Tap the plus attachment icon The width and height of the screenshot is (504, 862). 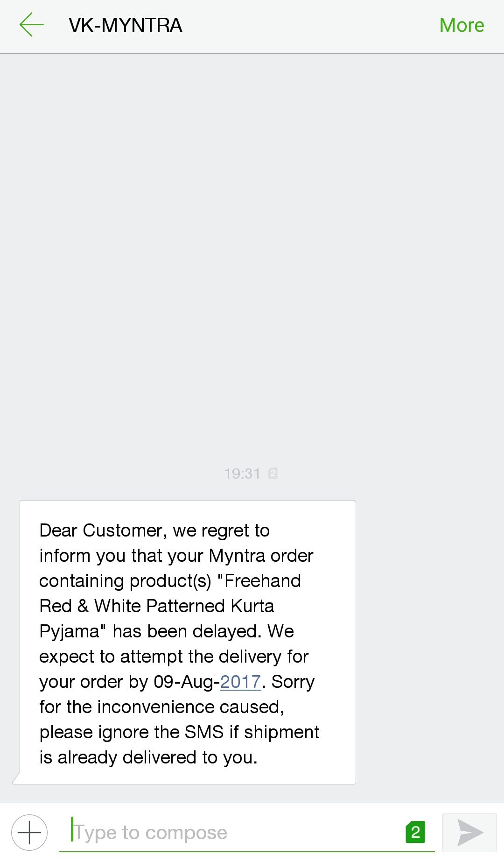point(29,833)
